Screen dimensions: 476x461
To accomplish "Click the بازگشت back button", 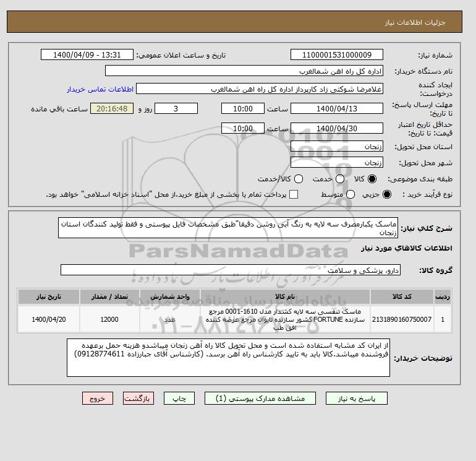I will 138,398.
